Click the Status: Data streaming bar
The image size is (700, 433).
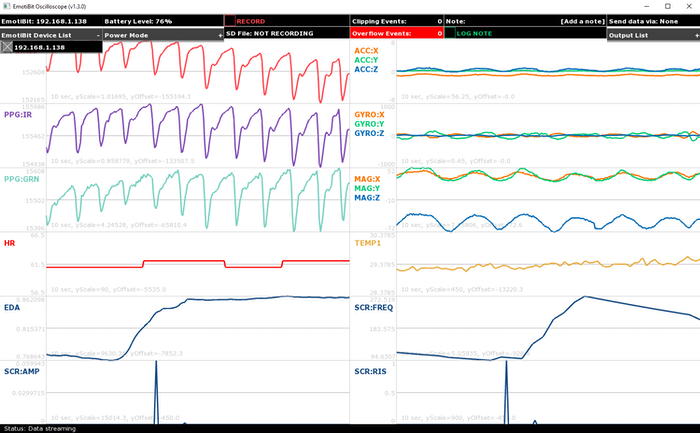click(x=350, y=429)
